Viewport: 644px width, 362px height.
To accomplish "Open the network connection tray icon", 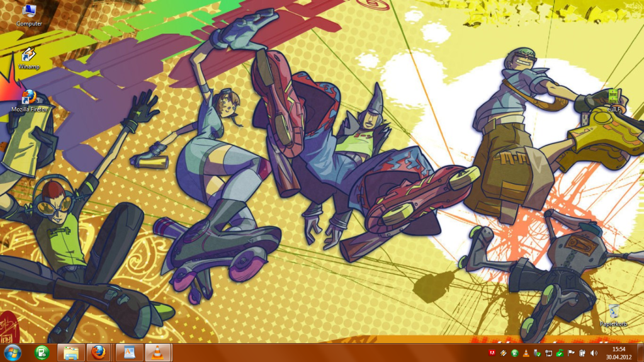I will pos(549,353).
